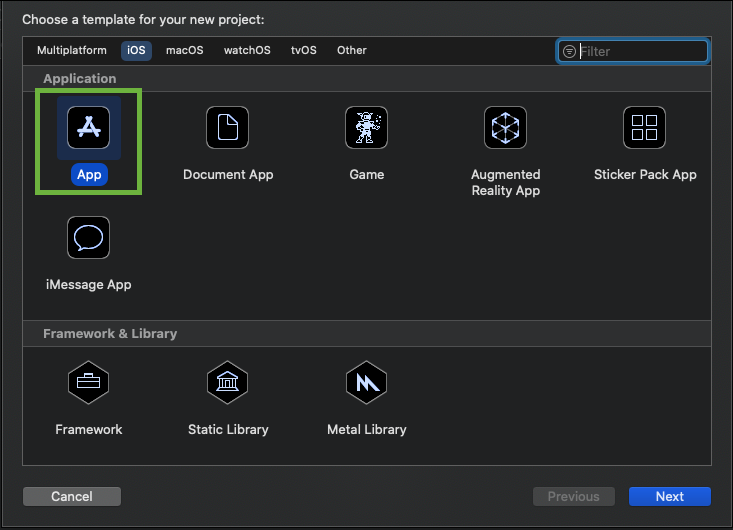The image size is (733, 530).
Task: Pick the Framework template icon
Action: pyautogui.click(x=88, y=382)
